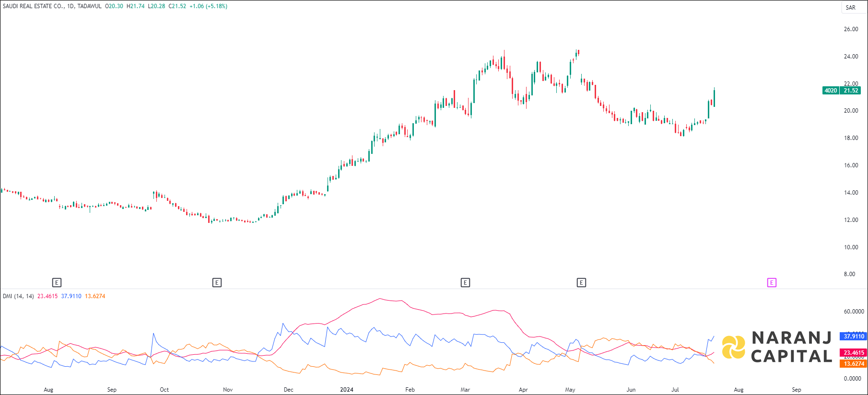Click the orange 13.6274 DMI axis tag
Screen dimensions: 868x395
pyautogui.click(x=854, y=364)
